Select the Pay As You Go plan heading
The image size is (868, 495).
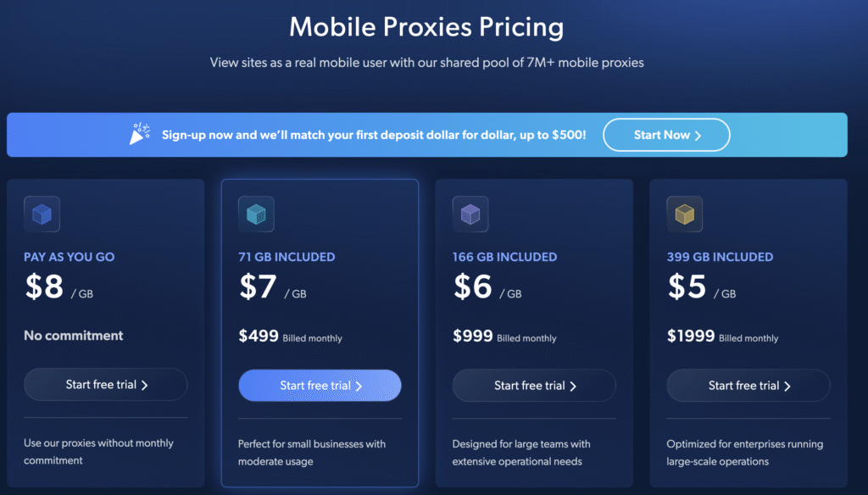70,257
